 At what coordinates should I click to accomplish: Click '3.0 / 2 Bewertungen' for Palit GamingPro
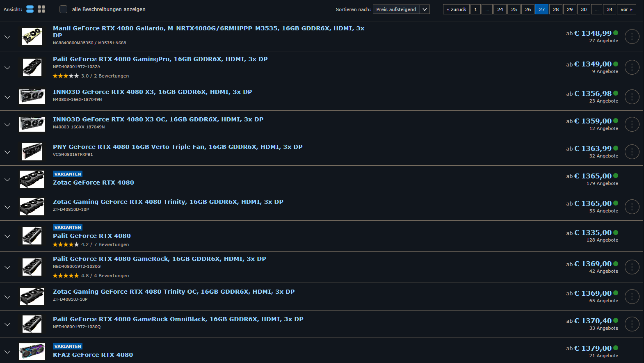(105, 76)
